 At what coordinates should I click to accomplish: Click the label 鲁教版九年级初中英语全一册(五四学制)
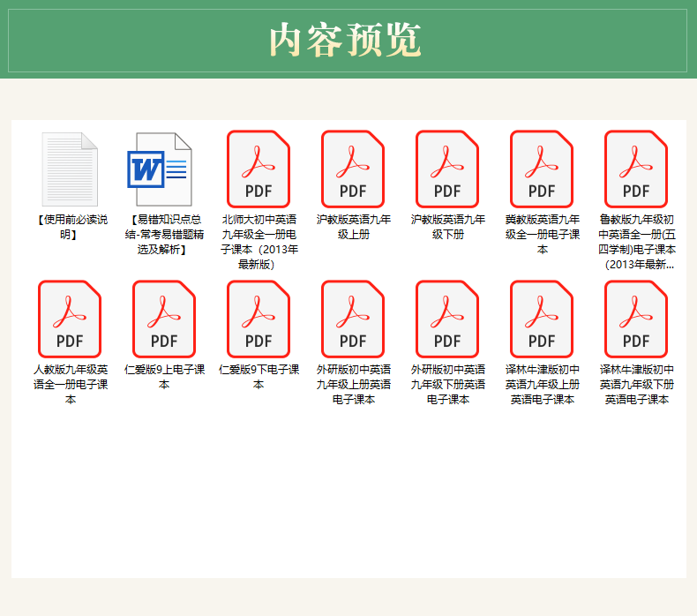[636, 242]
